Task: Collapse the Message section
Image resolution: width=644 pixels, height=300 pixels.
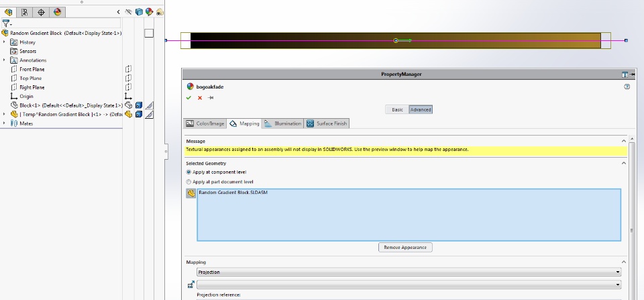Action: [x=623, y=141]
